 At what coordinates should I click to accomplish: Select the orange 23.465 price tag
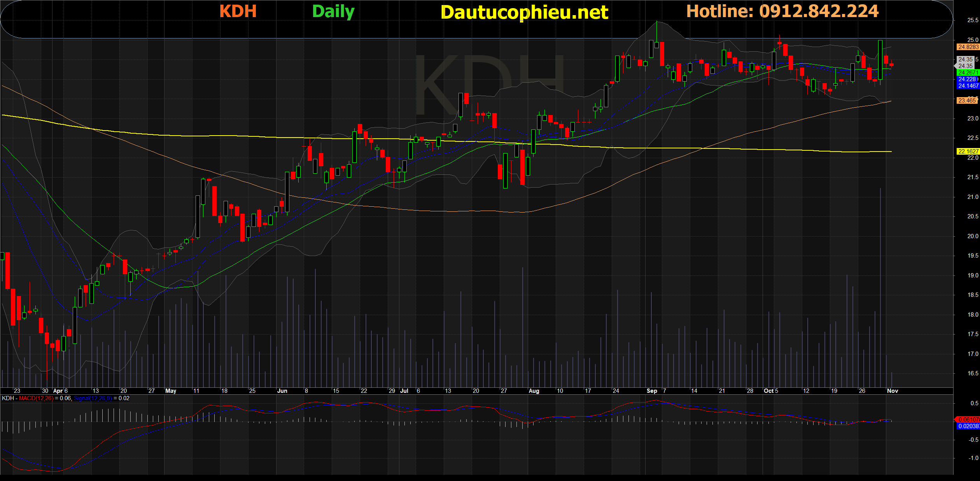[967, 101]
